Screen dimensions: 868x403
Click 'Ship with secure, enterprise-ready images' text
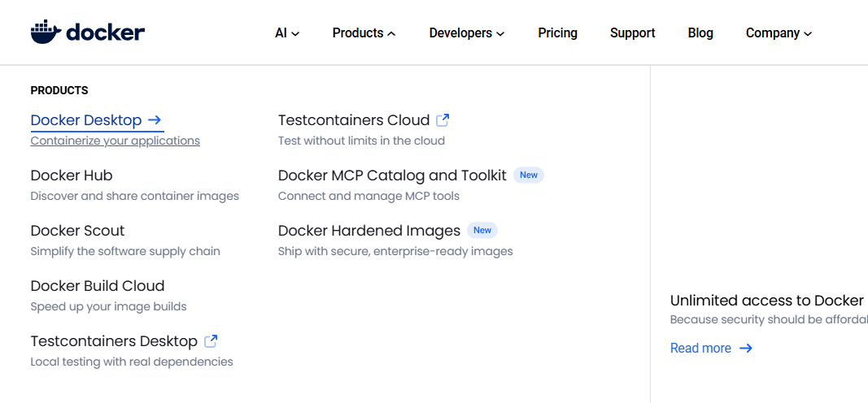click(x=395, y=251)
